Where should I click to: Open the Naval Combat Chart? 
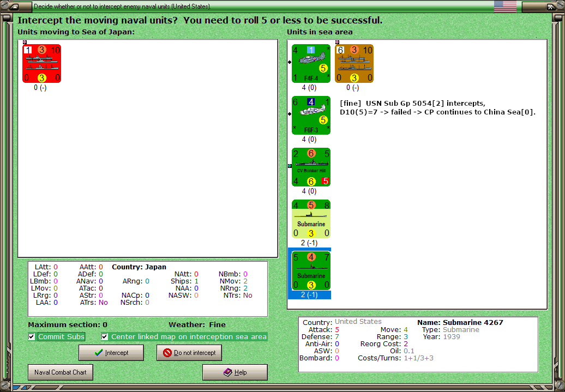61,372
